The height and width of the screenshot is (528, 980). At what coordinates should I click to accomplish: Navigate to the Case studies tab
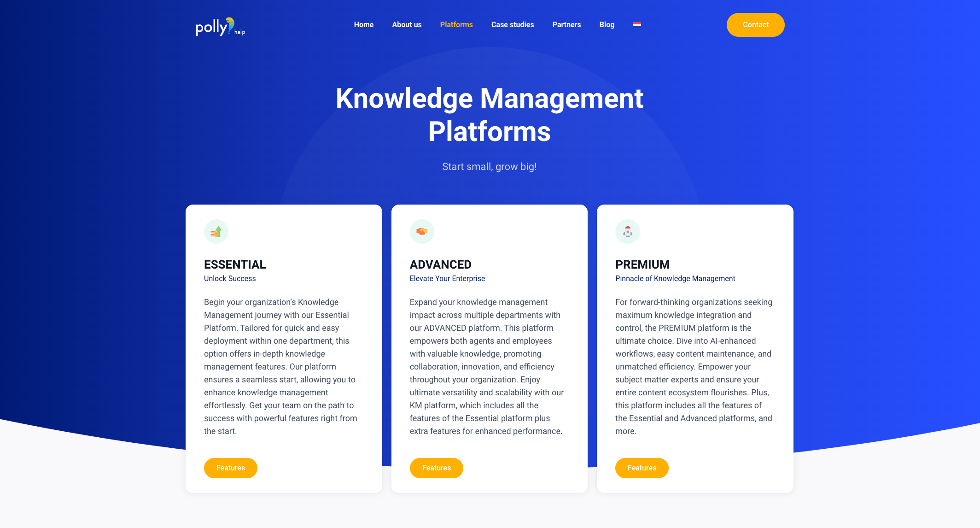click(513, 25)
